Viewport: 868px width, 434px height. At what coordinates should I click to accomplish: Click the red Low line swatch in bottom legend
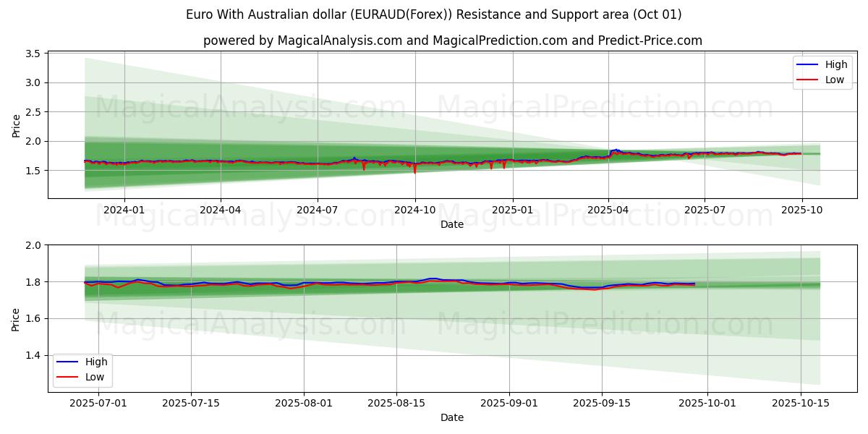click(x=67, y=377)
